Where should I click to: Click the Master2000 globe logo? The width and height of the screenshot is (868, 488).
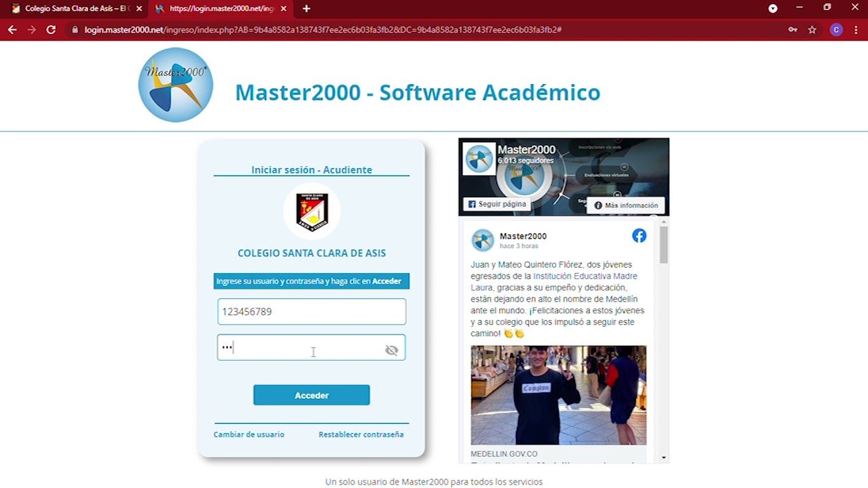176,85
